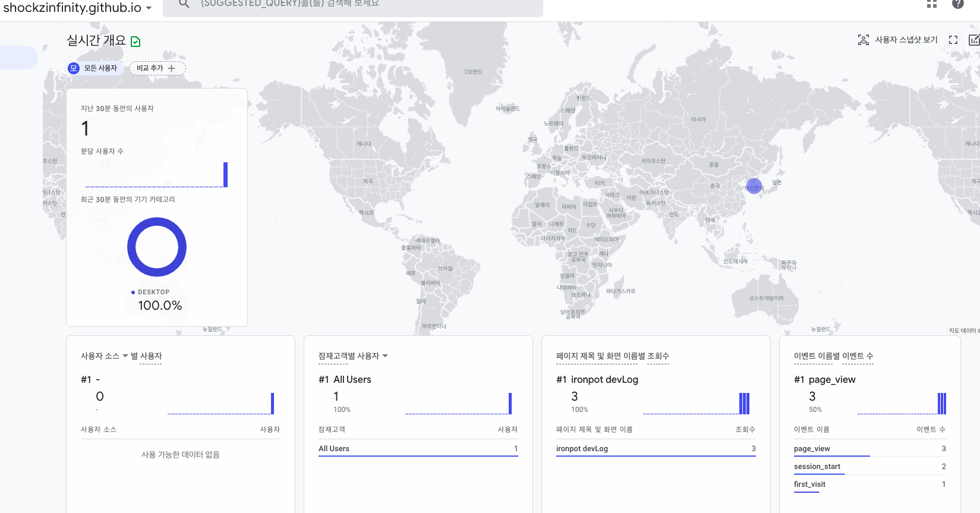The image size is (980, 513).
Task: Click the 비교 추가 button
Action: (x=157, y=68)
